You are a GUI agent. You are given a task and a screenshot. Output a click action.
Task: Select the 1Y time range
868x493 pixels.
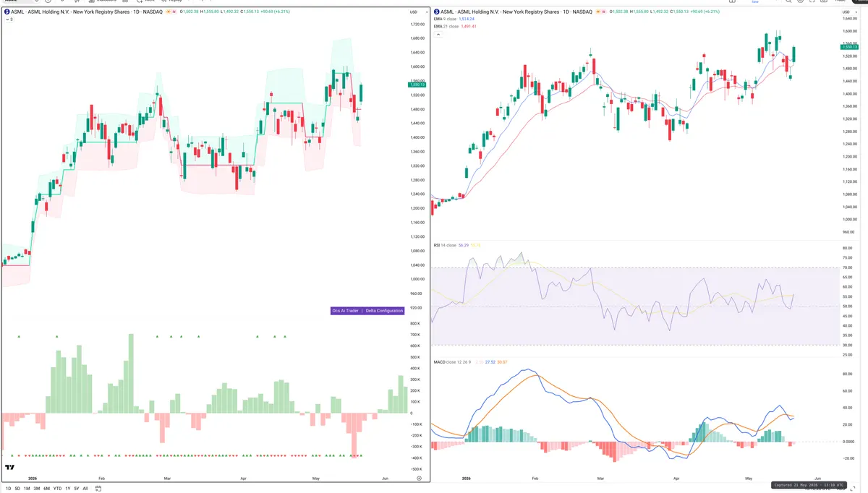tap(67, 489)
